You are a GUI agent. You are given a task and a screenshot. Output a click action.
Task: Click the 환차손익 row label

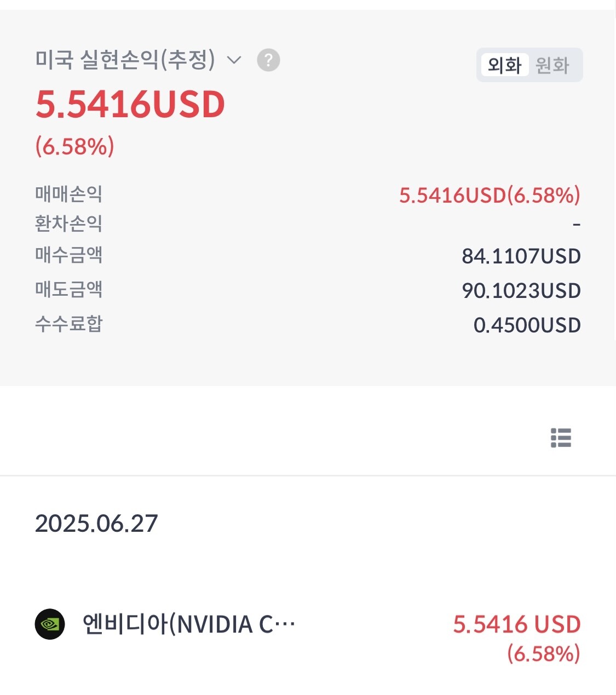(x=69, y=223)
